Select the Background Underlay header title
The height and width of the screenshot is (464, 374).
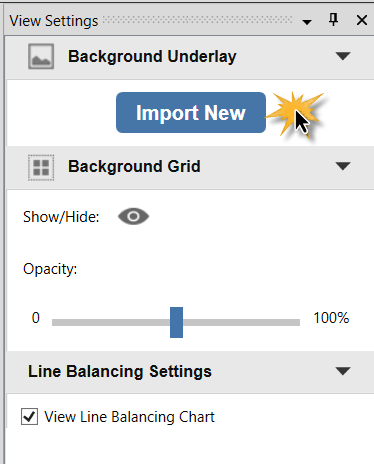[x=152, y=57]
